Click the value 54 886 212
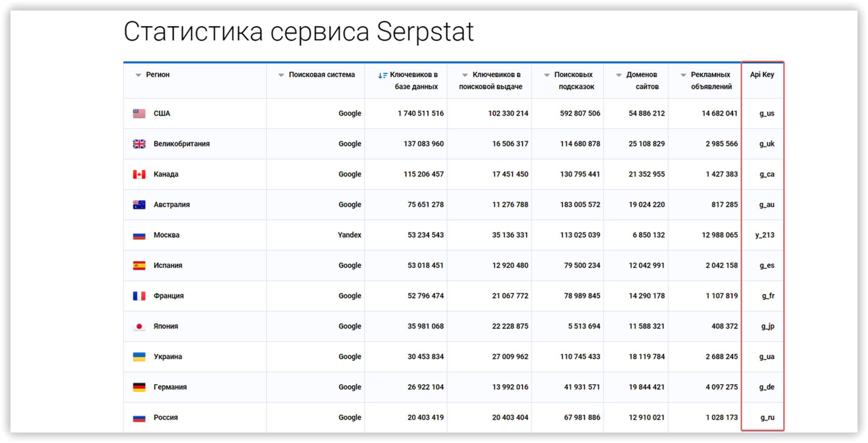Image resolution: width=868 pixels, height=443 pixels. (x=647, y=114)
